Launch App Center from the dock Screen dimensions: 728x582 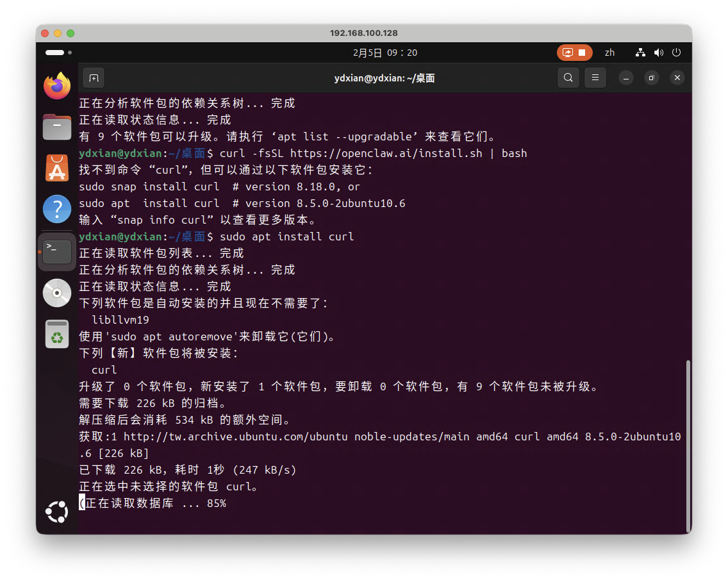[x=56, y=169]
